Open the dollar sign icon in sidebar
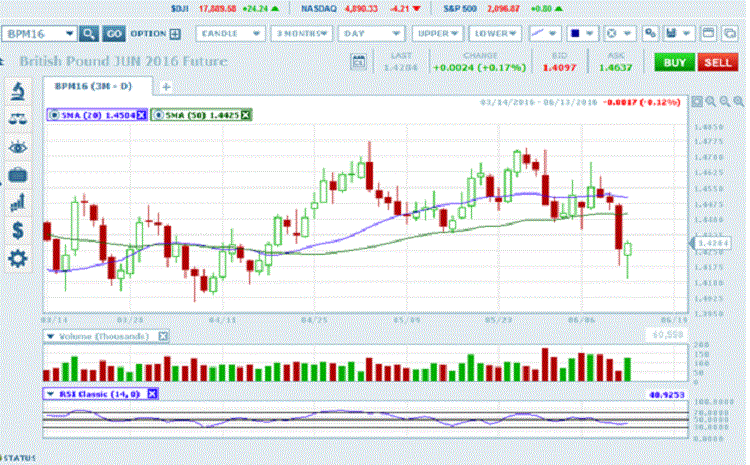This screenshot has height=465, width=750. point(18,230)
